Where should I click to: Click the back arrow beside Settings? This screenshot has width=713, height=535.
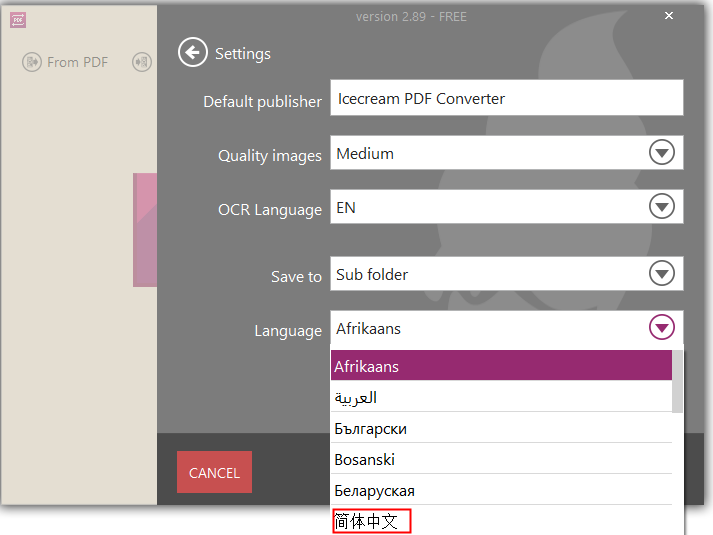pyautogui.click(x=193, y=52)
